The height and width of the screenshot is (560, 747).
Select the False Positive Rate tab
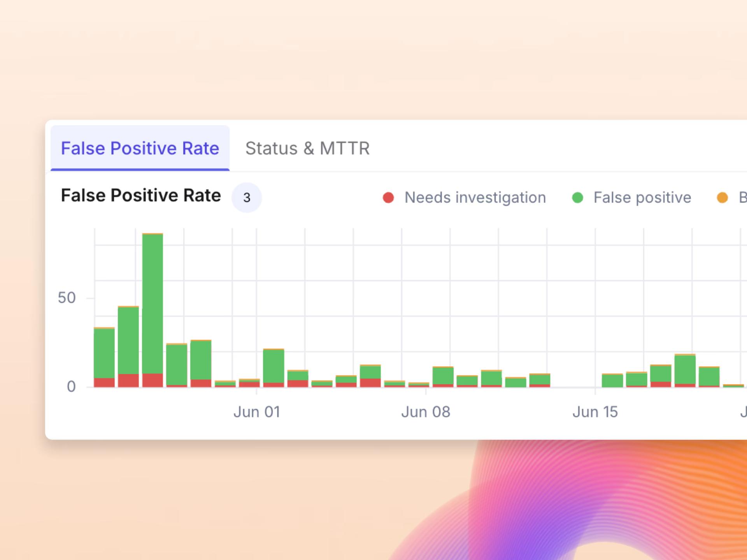point(140,148)
